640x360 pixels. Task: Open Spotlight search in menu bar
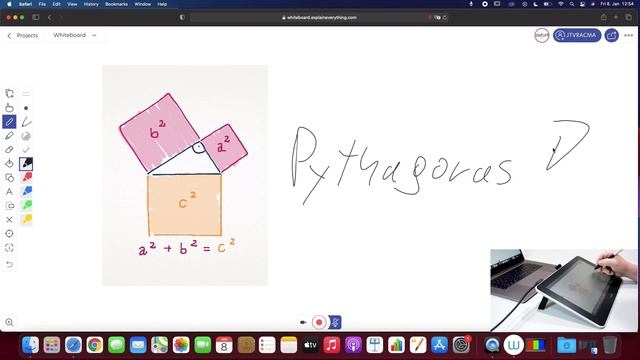tap(572, 4)
